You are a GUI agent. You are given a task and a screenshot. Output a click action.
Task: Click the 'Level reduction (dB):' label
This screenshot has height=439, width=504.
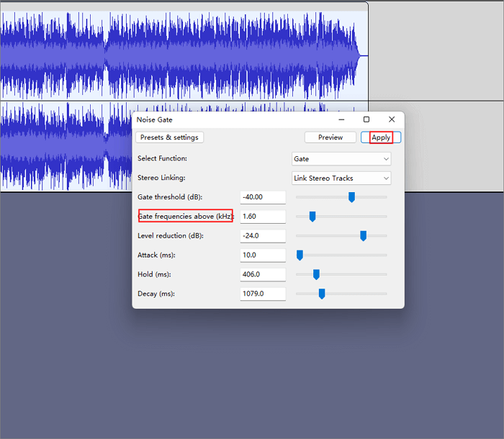171,235
